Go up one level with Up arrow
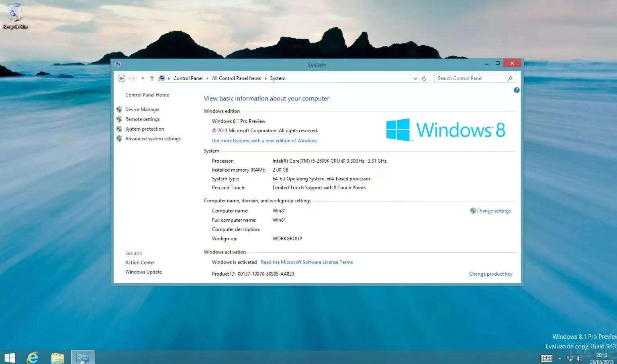Image resolution: width=617 pixels, height=364 pixels. click(152, 78)
